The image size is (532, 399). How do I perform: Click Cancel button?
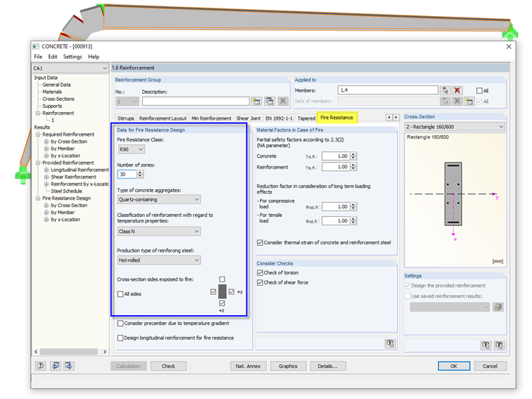click(490, 366)
